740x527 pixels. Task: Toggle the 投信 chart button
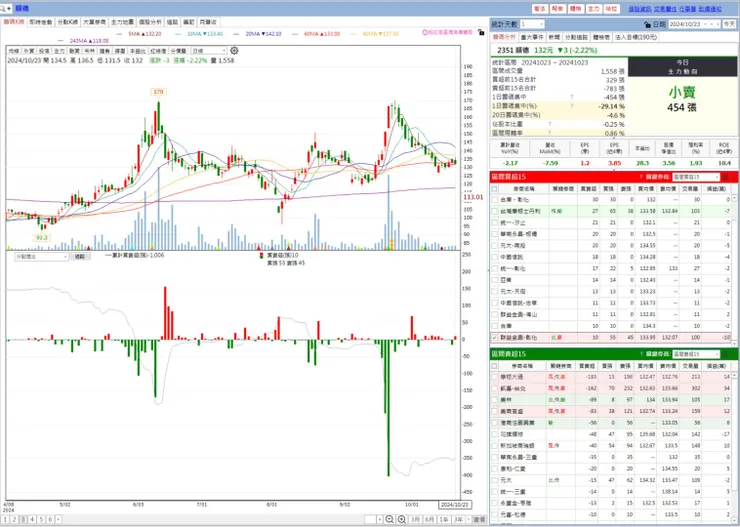click(44, 51)
